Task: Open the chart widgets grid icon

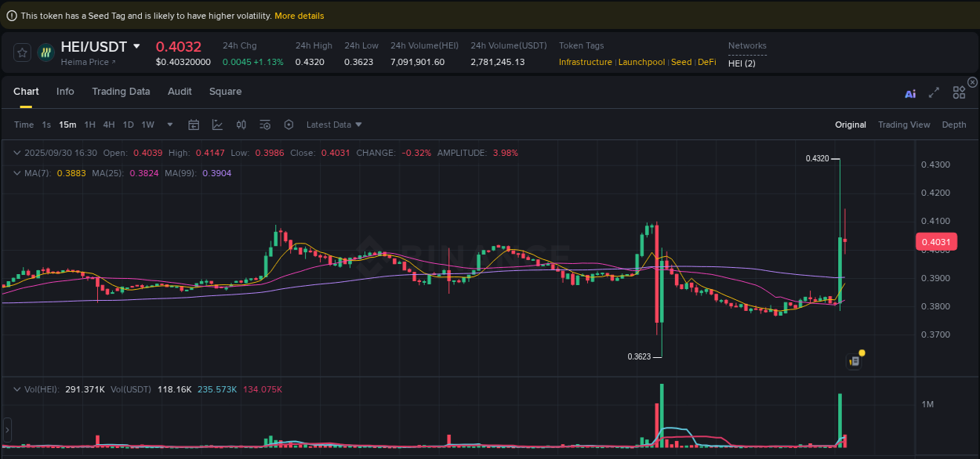Action: [959, 92]
